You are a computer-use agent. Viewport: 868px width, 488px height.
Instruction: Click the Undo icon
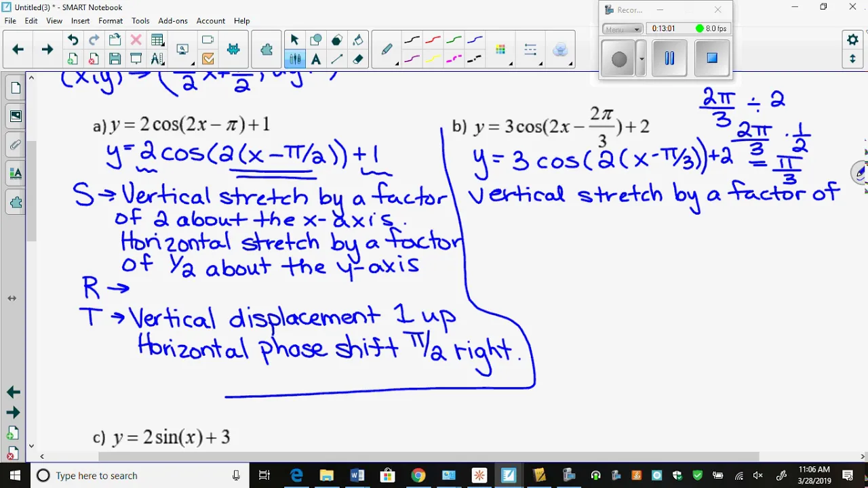tap(73, 40)
